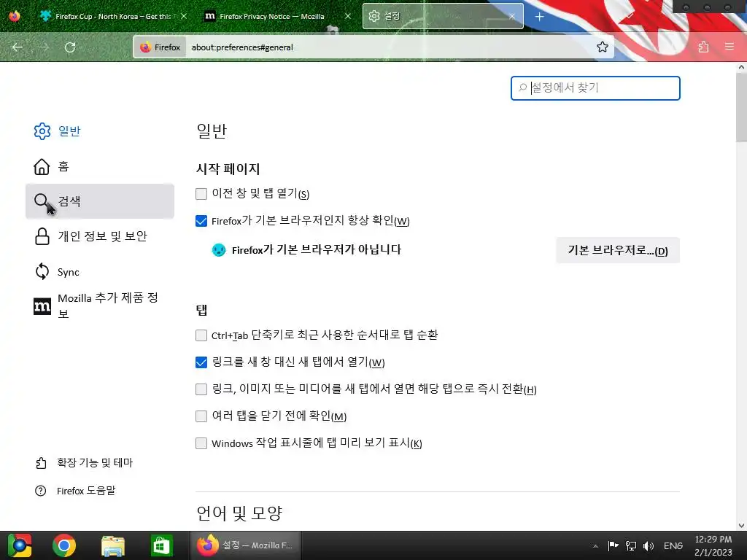747x560 pixels.
Task: Click the sad face default browser status icon
Action: coord(219,249)
